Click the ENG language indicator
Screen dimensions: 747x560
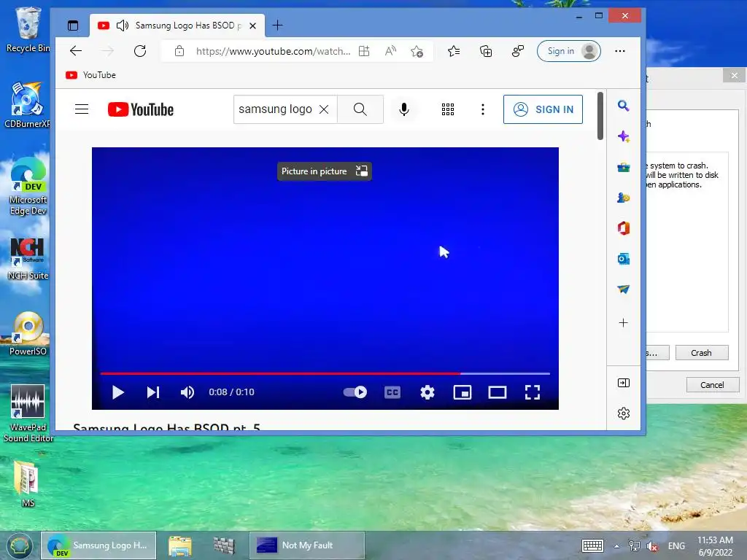676,545
